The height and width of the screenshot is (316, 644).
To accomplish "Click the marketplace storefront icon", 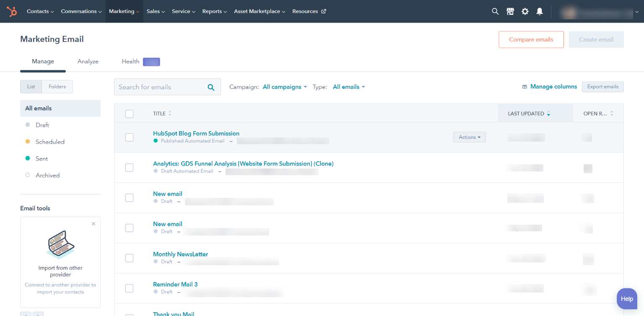I will [510, 11].
